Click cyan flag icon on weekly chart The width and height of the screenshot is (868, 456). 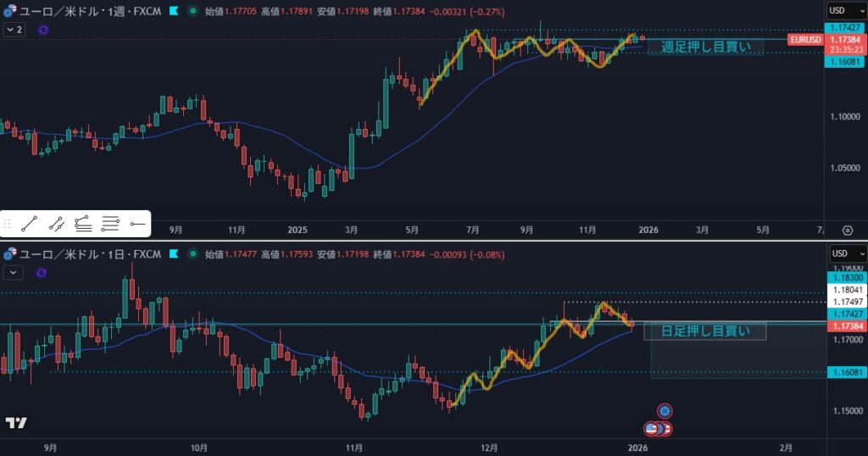[x=174, y=11]
